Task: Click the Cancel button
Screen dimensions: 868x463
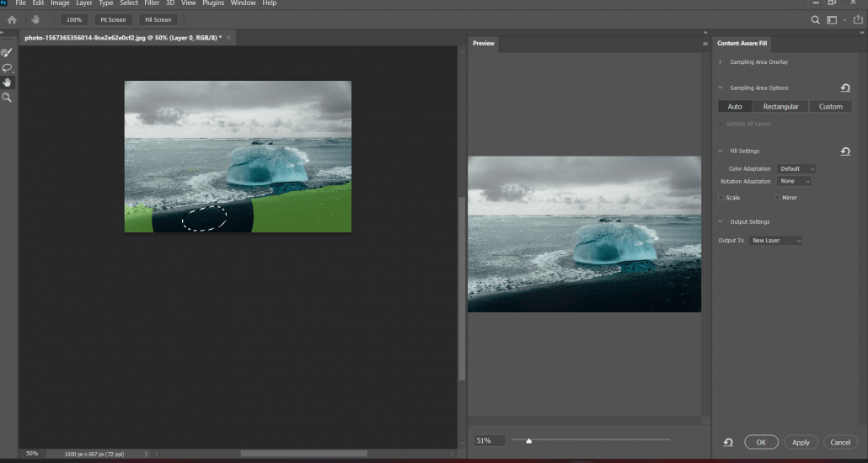Action: click(840, 442)
